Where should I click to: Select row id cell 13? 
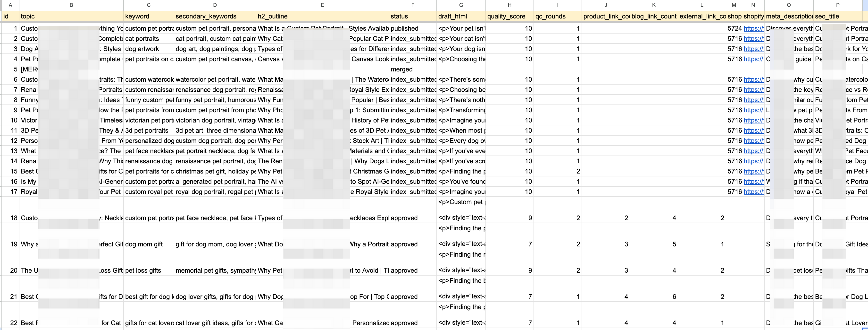pyautogui.click(x=10, y=151)
